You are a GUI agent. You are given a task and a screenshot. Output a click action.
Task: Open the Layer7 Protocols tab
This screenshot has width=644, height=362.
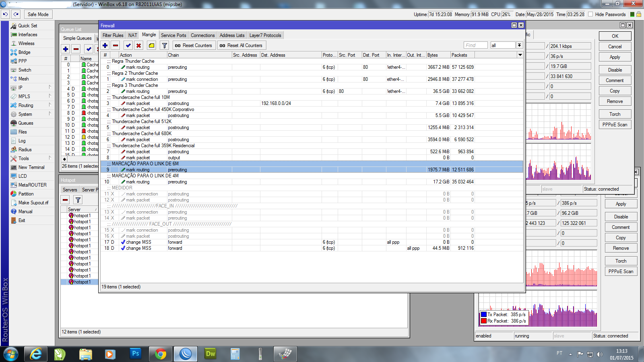tap(265, 35)
